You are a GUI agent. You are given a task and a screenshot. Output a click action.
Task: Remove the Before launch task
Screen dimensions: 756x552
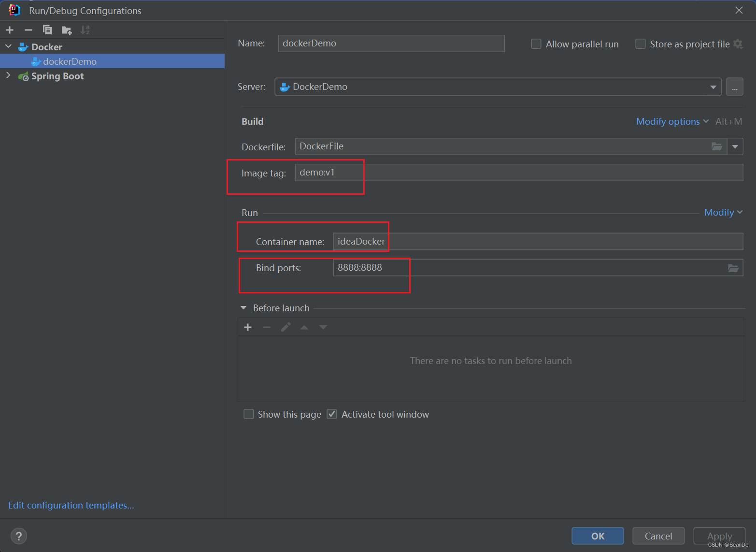pyautogui.click(x=267, y=327)
